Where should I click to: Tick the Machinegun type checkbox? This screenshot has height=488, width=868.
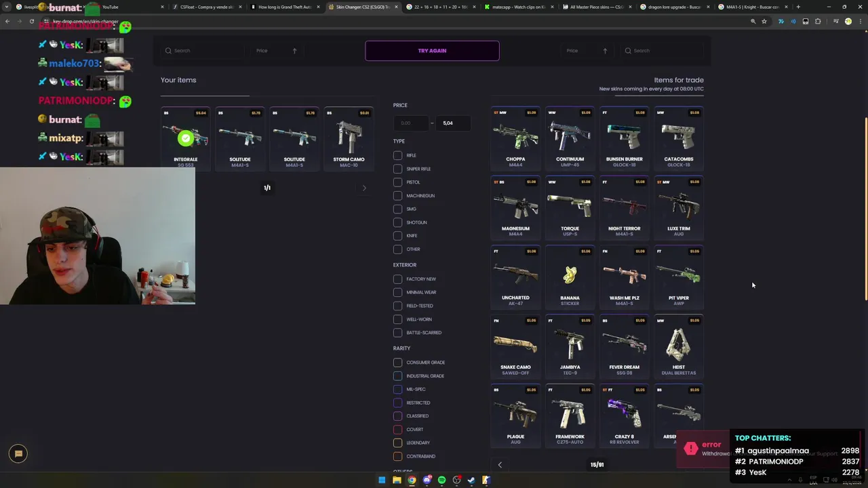point(397,195)
